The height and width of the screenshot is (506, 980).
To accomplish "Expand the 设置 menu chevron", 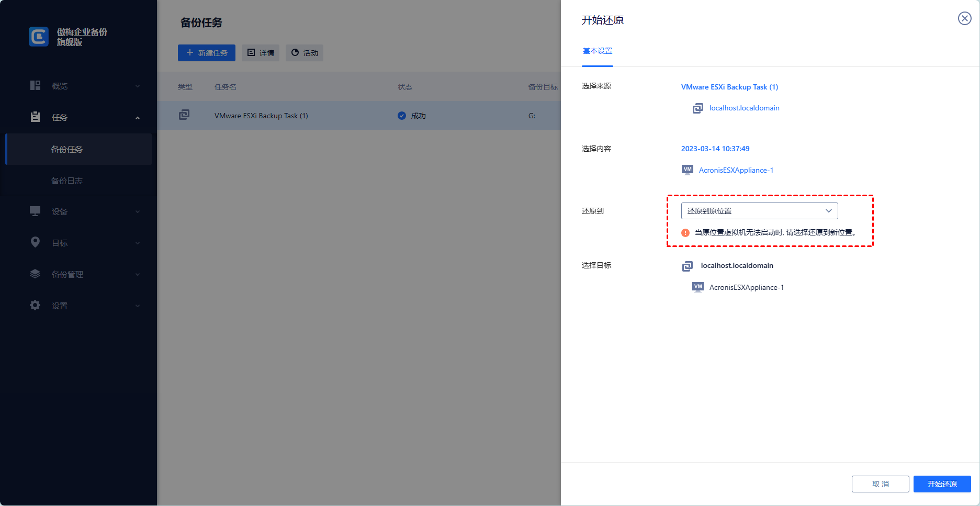I will click(x=138, y=306).
